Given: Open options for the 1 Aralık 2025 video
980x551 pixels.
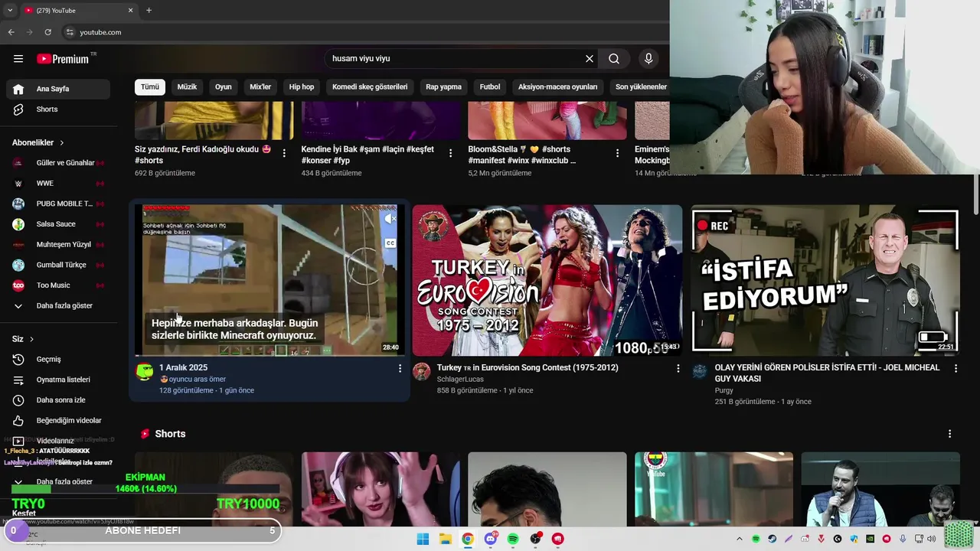Looking at the screenshot, I should 400,368.
